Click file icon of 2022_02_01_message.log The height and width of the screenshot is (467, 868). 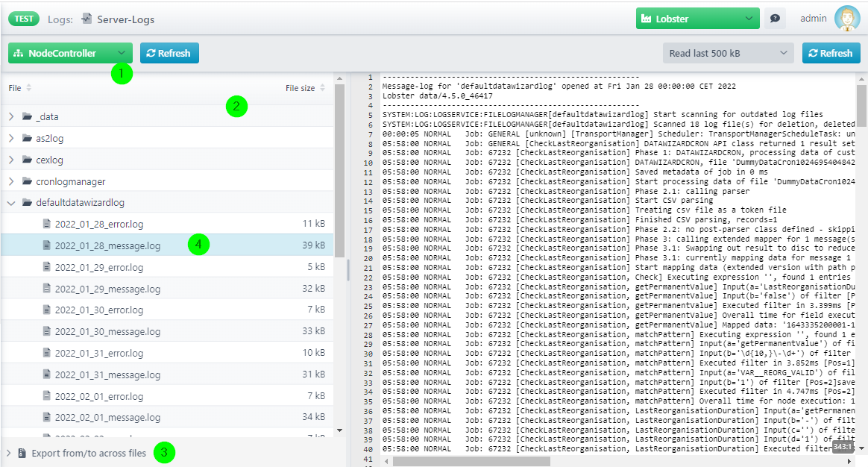(x=47, y=416)
